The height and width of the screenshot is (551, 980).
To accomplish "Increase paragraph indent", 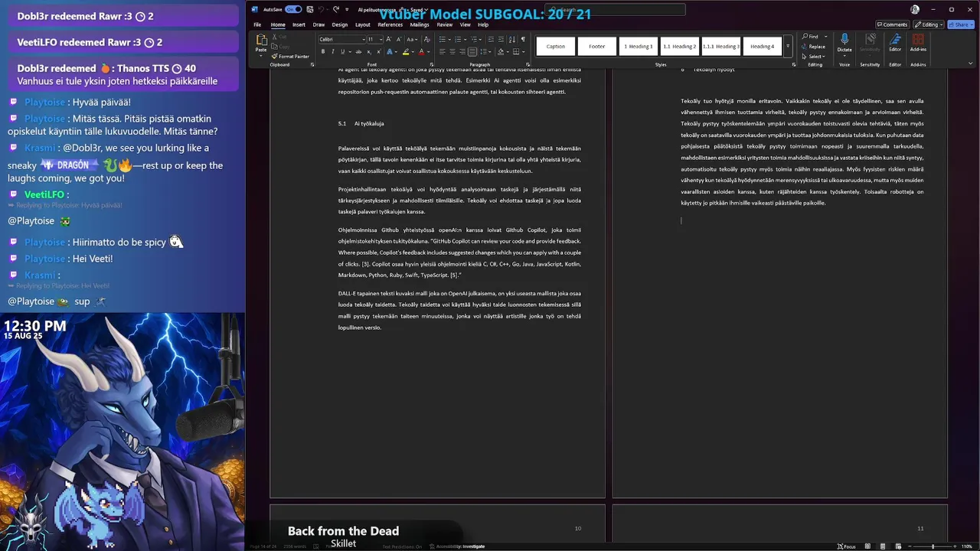I will (x=501, y=39).
